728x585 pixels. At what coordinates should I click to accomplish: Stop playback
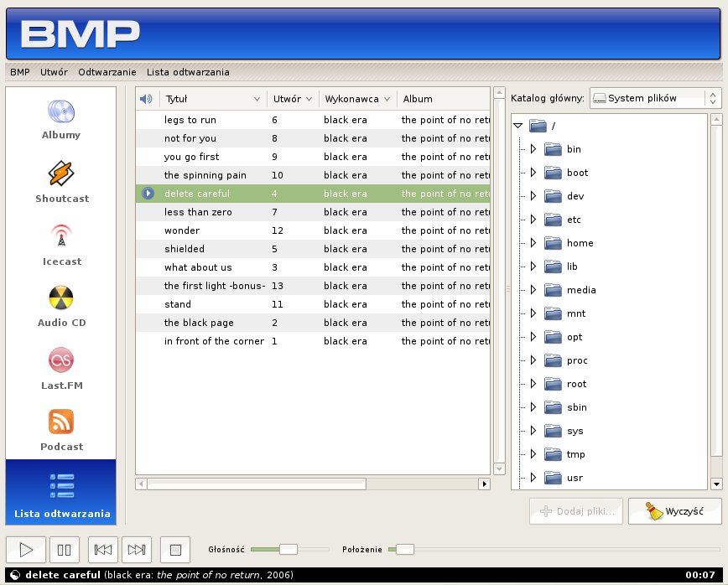point(175,550)
